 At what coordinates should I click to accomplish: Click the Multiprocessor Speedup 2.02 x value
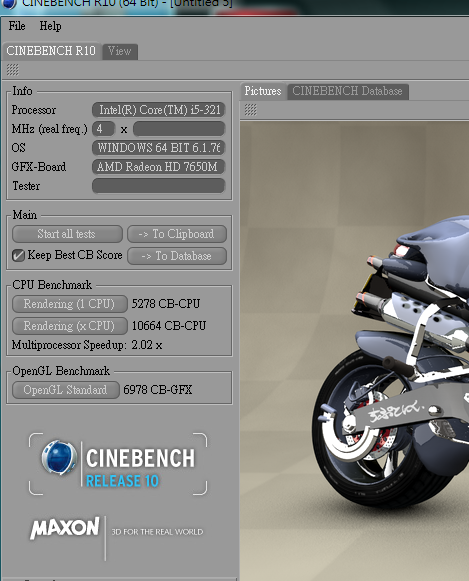pos(147,345)
